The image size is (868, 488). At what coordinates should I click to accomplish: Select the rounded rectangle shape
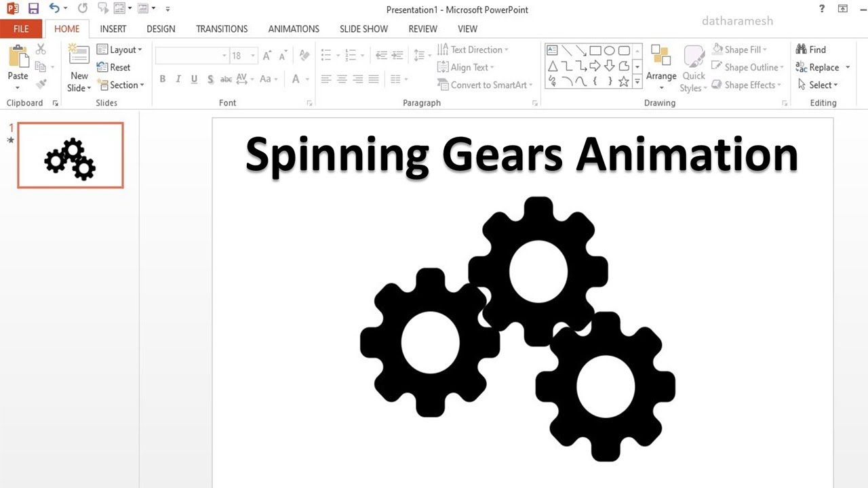[x=624, y=50]
